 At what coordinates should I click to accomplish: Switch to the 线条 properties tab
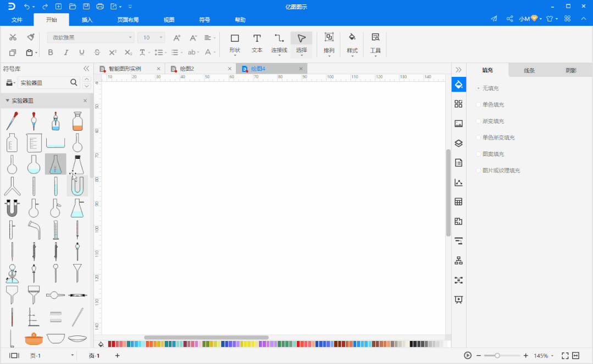(529, 70)
